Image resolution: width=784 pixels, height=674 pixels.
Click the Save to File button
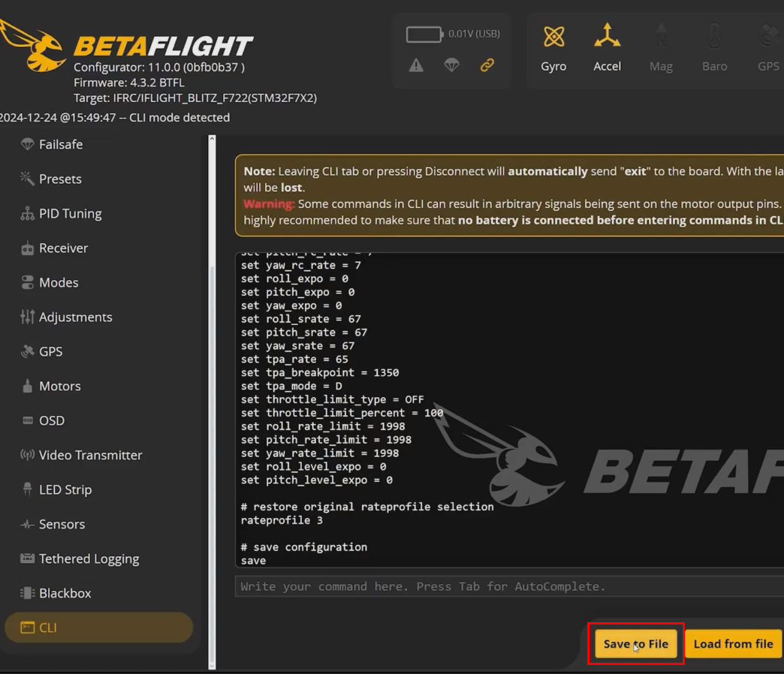tap(635, 644)
